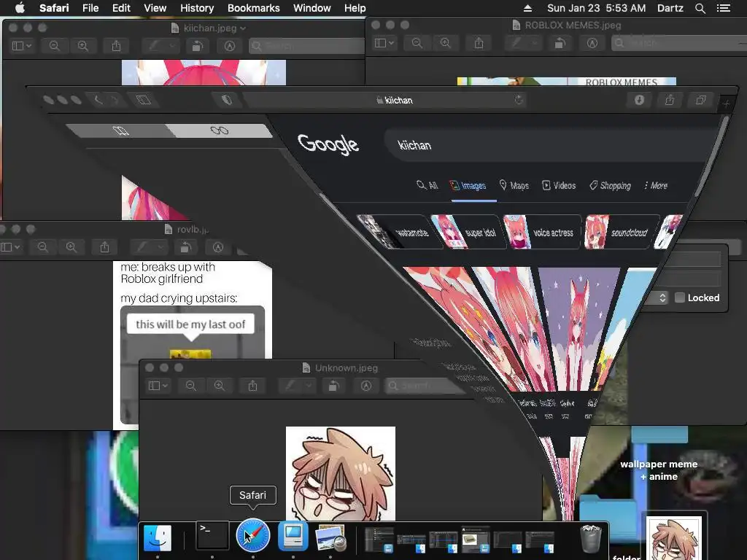747x560 pixels.
Task: Open the File menu
Action: (x=90, y=8)
